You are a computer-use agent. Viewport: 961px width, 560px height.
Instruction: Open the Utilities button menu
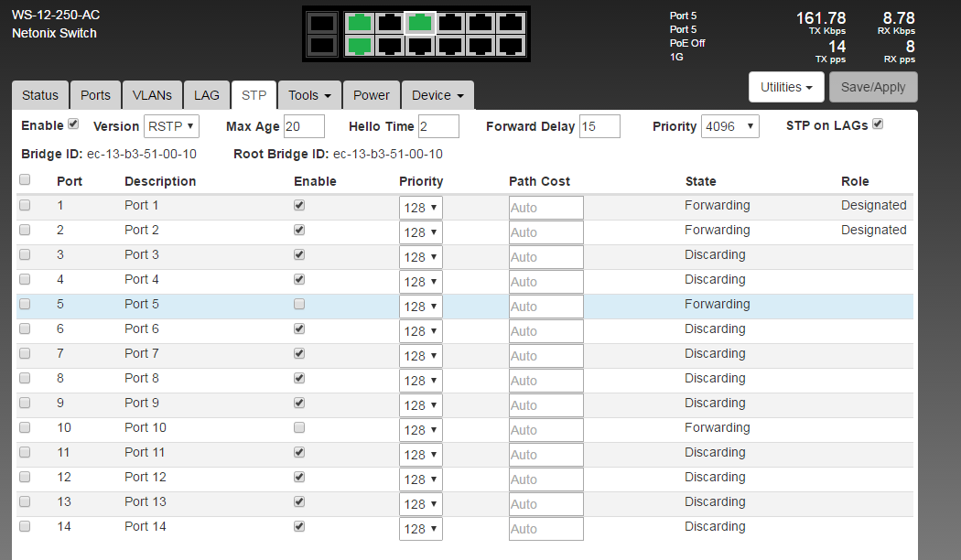[786, 87]
